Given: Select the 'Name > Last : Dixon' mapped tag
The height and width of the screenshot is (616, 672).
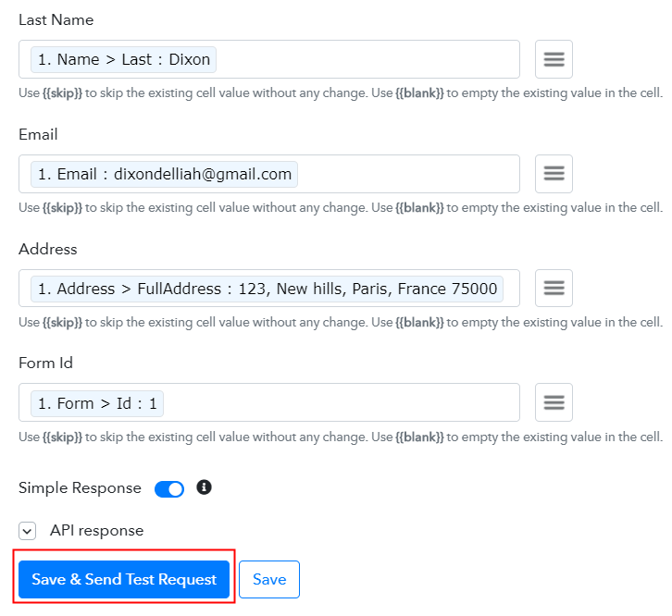Looking at the screenshot, I should 124,59.
